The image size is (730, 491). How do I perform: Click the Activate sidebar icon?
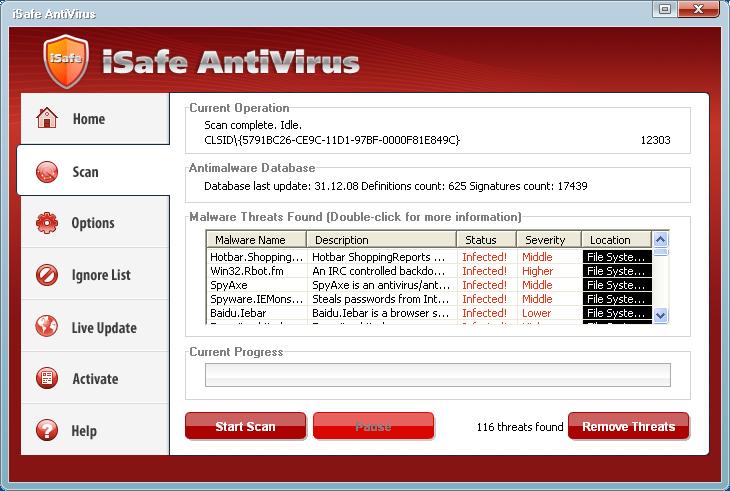46,379
